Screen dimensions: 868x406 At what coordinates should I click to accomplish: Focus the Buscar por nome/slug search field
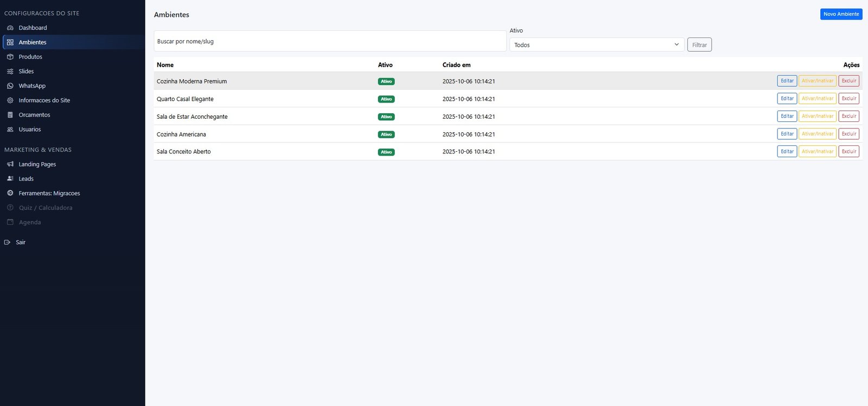click(330, 41)
